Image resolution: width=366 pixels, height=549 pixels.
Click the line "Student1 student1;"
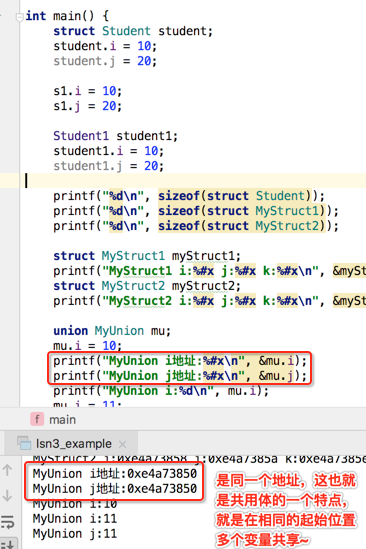(116, 136)
